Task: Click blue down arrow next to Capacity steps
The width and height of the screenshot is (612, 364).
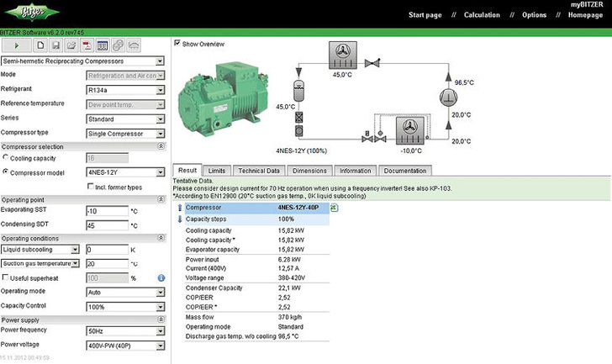Action: (x=180, y=219)
